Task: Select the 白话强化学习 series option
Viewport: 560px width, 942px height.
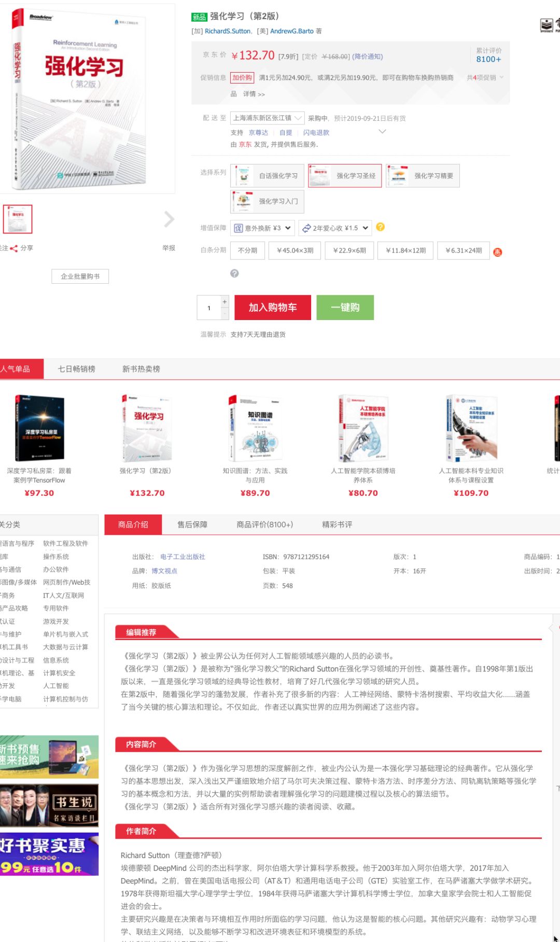Action: [x=268, y=176]
